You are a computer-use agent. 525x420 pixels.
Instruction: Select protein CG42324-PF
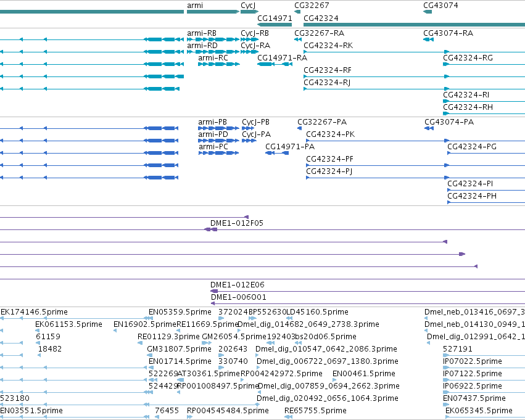point(416,165)
